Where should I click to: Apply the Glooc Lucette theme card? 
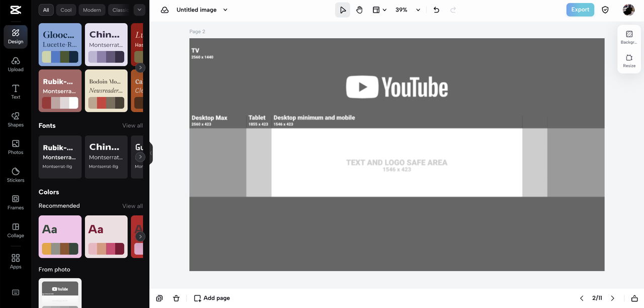60,44
